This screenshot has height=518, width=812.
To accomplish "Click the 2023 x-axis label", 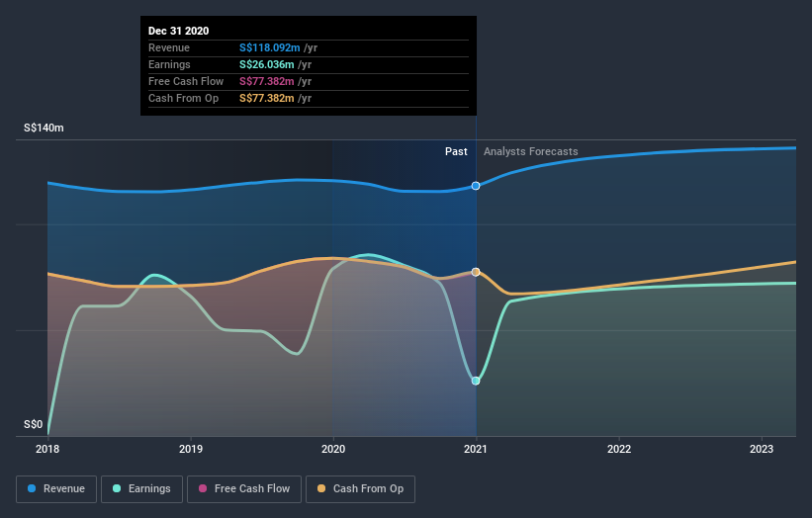I will (x=762, y=449).
